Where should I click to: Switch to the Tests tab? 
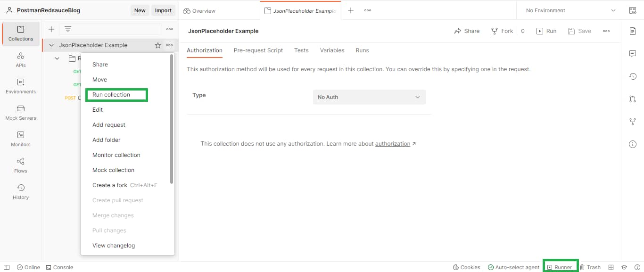tap(301, 50)
